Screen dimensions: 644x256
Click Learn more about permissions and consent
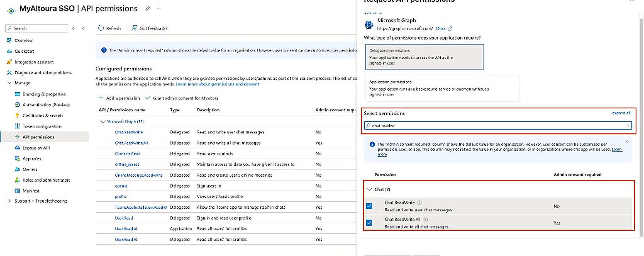[217, 84]
